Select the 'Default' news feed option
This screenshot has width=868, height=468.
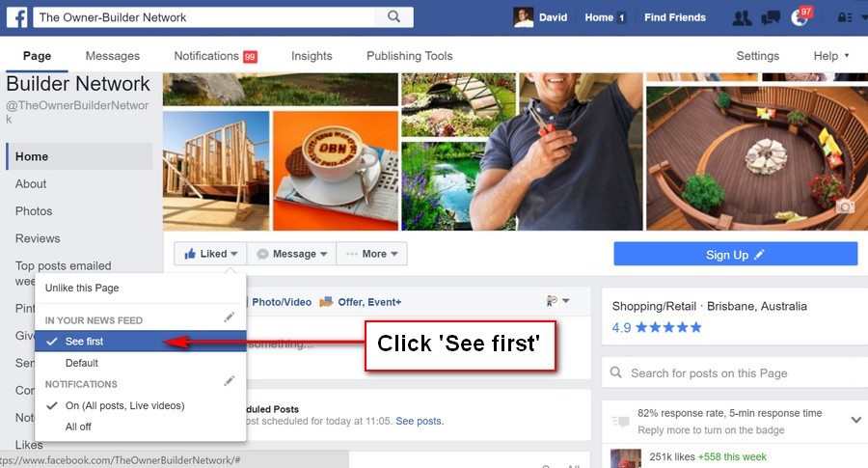(81, 363)
